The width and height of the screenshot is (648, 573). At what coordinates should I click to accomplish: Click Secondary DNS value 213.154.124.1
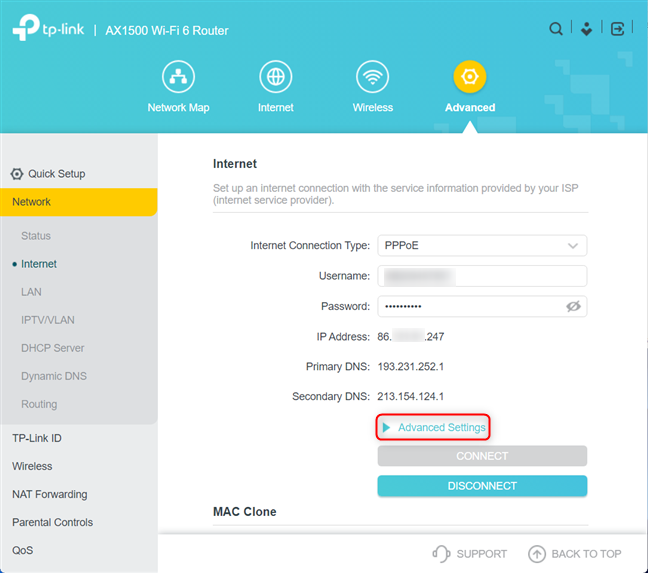410,397
